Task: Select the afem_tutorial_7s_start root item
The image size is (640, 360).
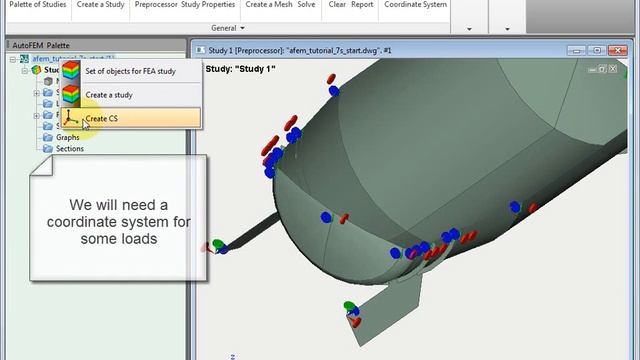Action: click(73, 58)
